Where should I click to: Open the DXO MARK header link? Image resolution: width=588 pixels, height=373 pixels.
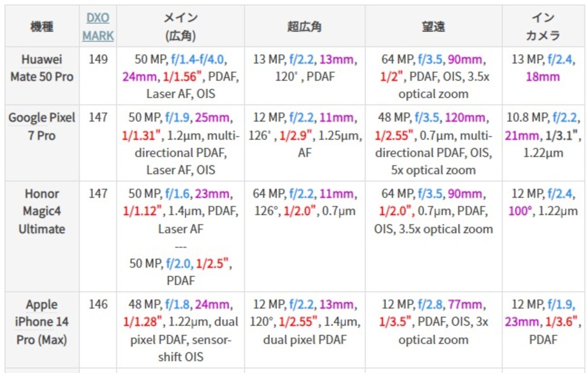click(98, 27)
